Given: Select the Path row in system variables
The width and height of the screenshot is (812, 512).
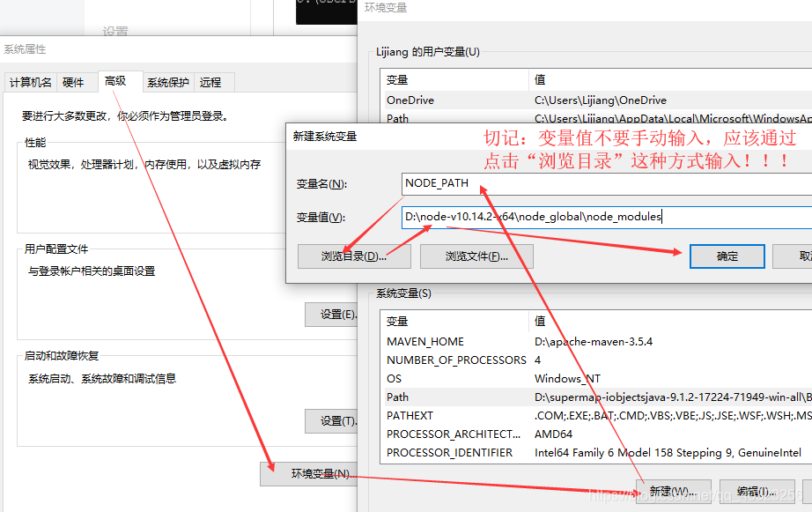Looking at the screenshot, I should tap(596, 397).
